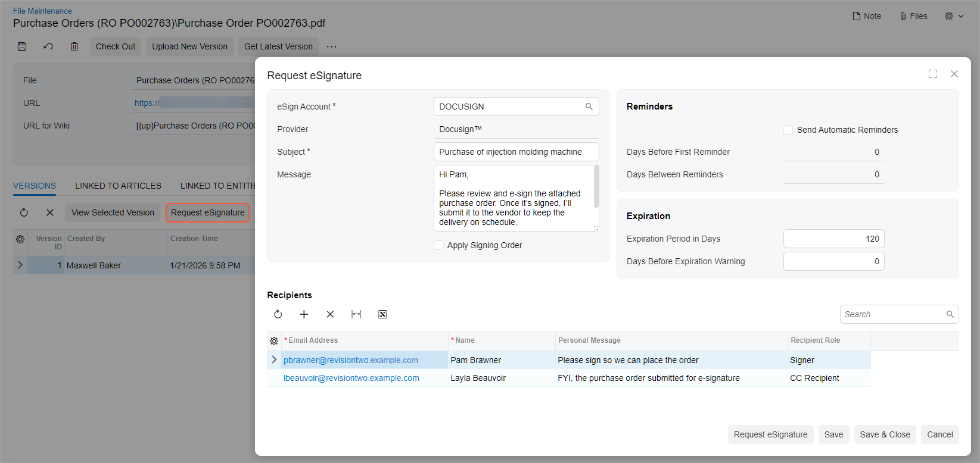Click the Personal Message column header
This screenshot has width=980, height=463.
(671, 340)
